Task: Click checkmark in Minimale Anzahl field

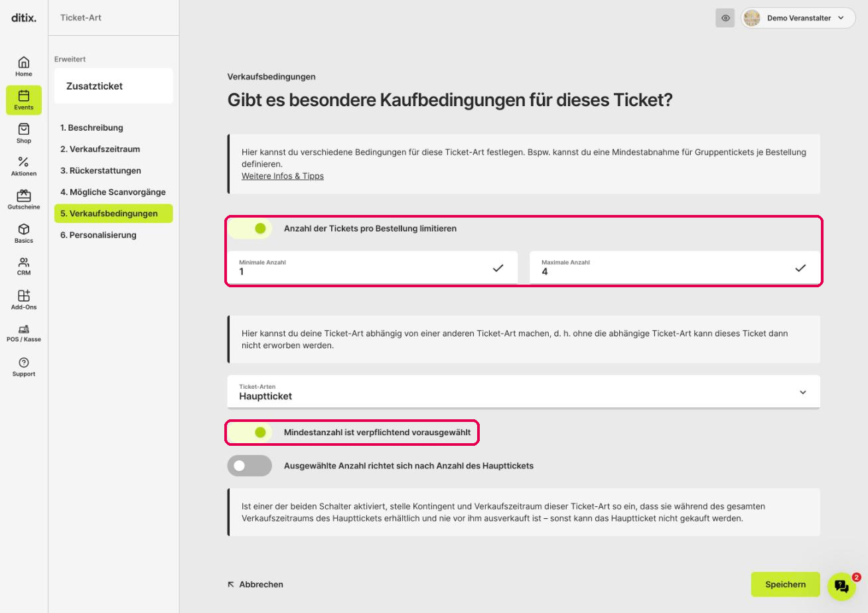Action: (498, 268)
